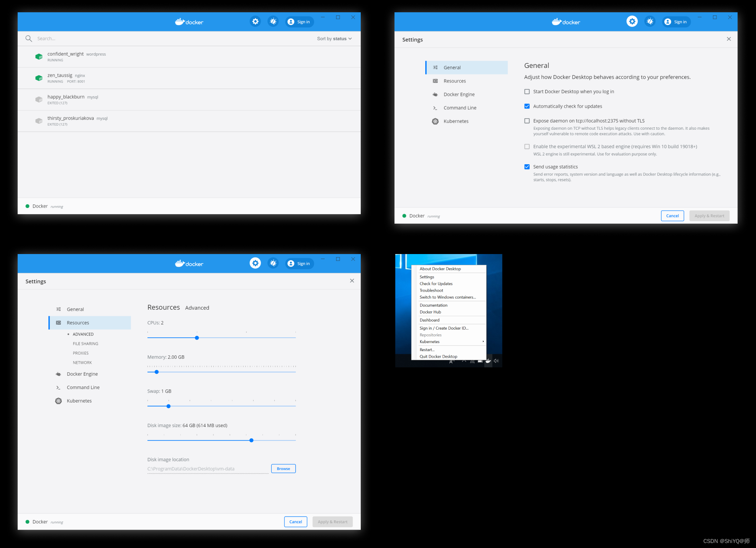Click the bug/troubleshoot icon in toolbar
This screenshot has height=548, width=756.
point(274,22)
